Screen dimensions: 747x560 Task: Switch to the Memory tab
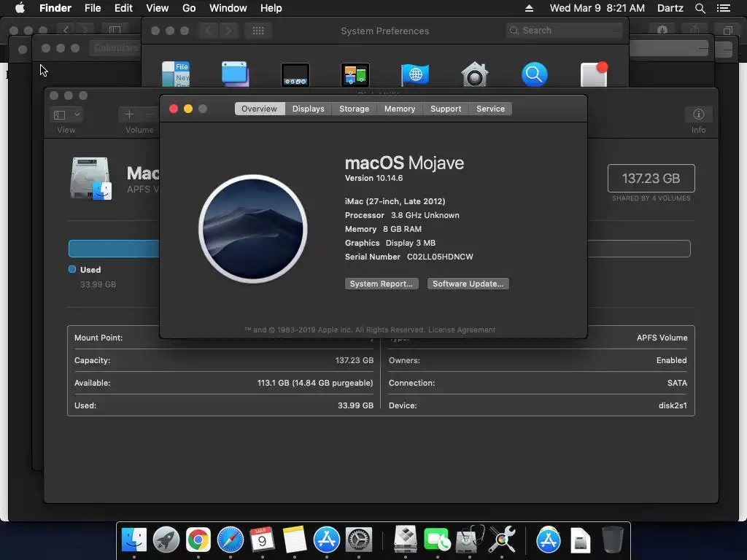coord(400,109)
